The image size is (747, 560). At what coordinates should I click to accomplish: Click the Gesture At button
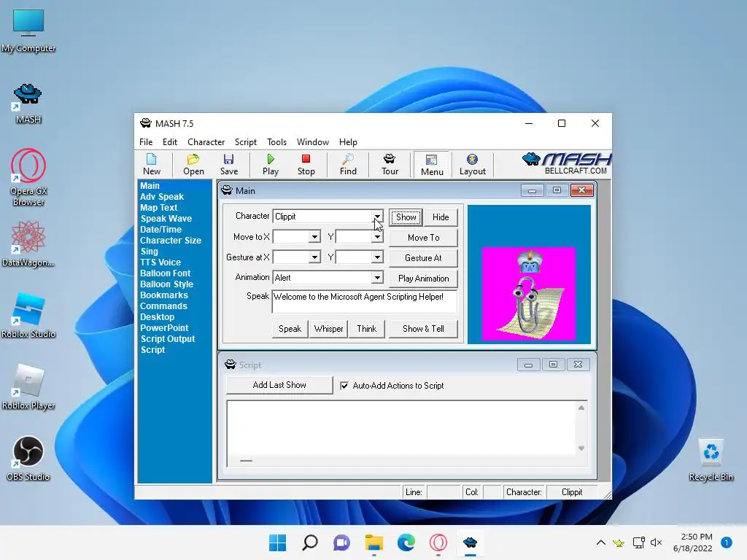(x=423, y=258)
